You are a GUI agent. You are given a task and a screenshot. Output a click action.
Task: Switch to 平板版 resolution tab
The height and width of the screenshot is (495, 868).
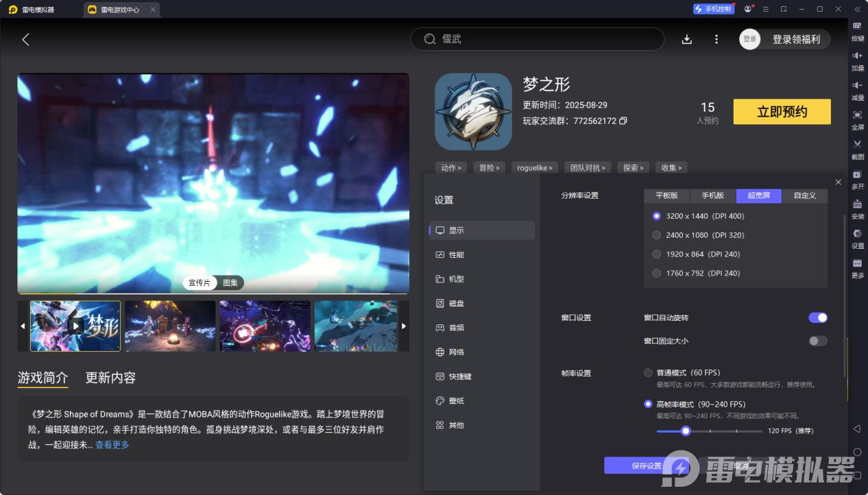pyautogui.click(x=666, y=195)
